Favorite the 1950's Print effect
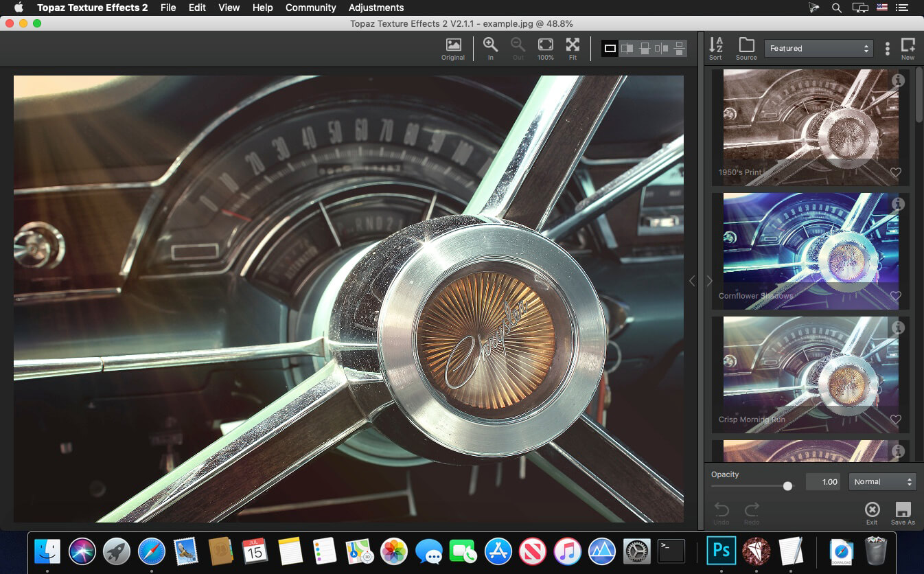 click(895, 172)
